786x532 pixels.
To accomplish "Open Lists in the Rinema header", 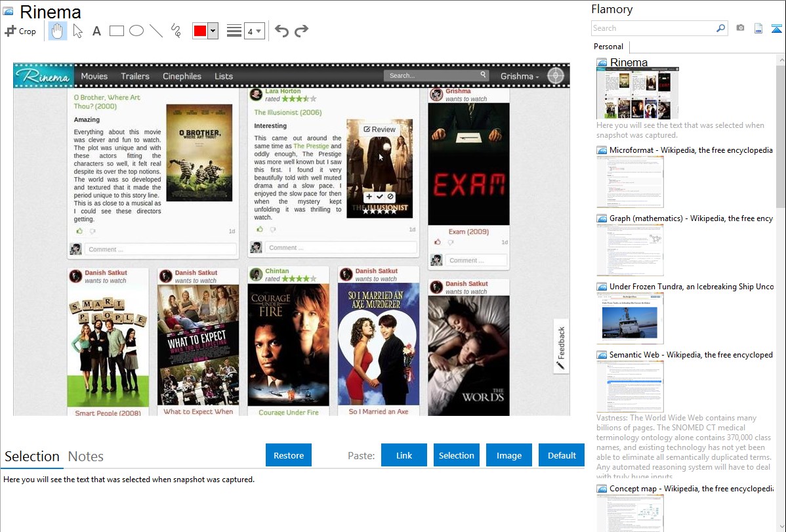I will (224, 76).
